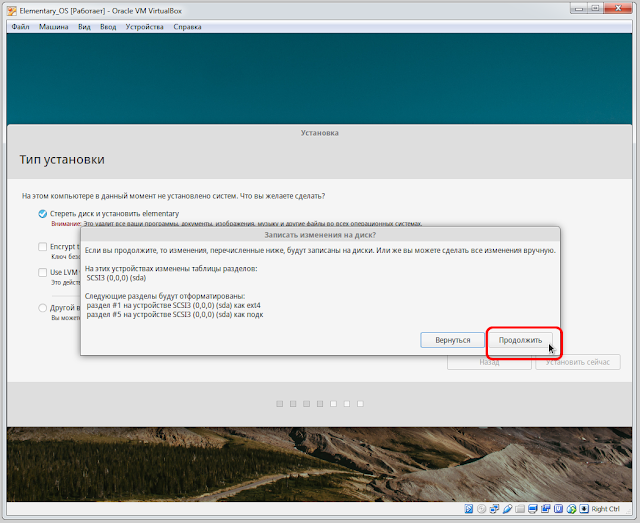Viewport: 640px width, 523px height.
Task: Click the overlapping screens status icon
Action: click(x=546, y=509)
